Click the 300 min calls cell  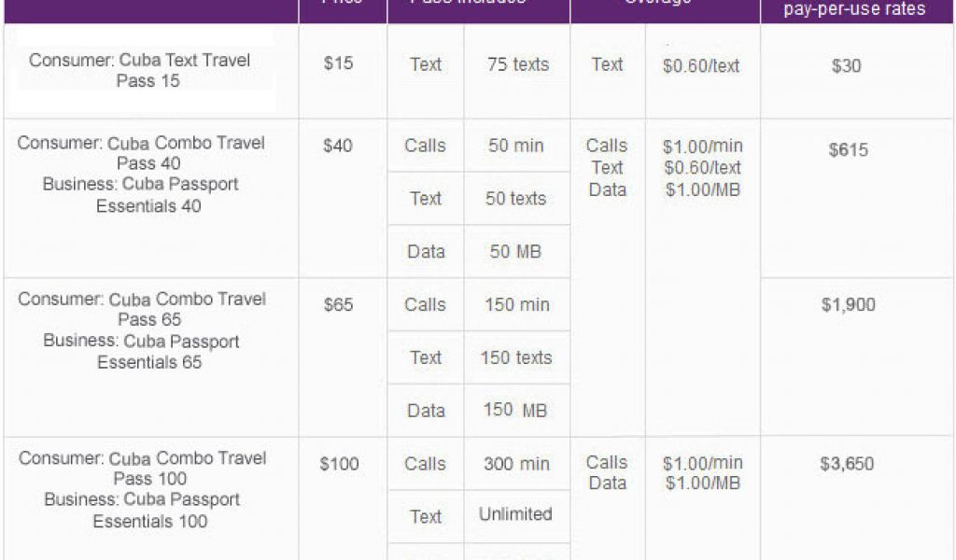[x=516, y=463]
